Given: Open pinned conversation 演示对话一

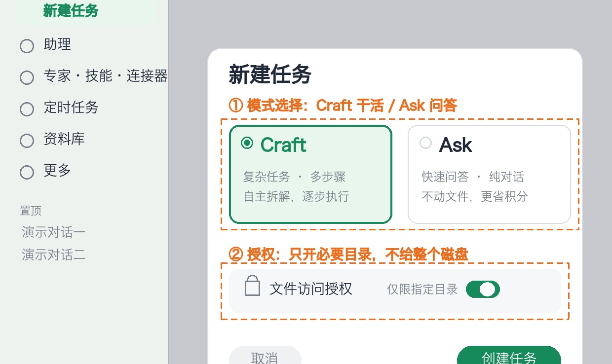Looking at the screenshot, I should (x=54, y=232).
